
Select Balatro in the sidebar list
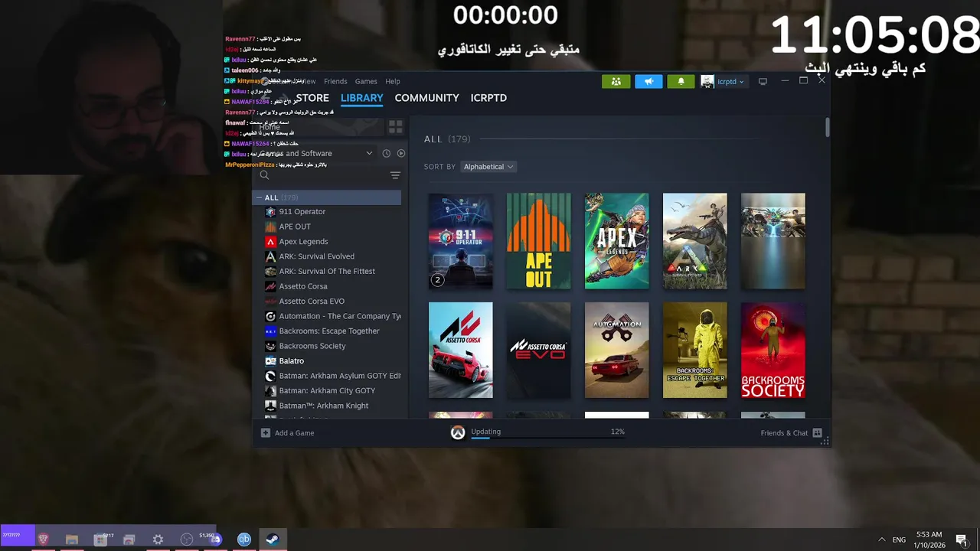click(328, 360)
